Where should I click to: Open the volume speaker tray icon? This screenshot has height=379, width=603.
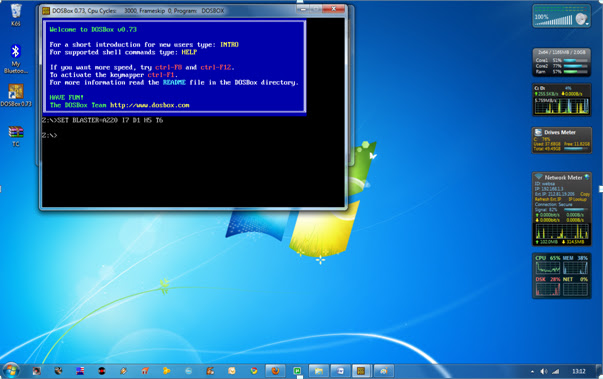pos(544,371)
